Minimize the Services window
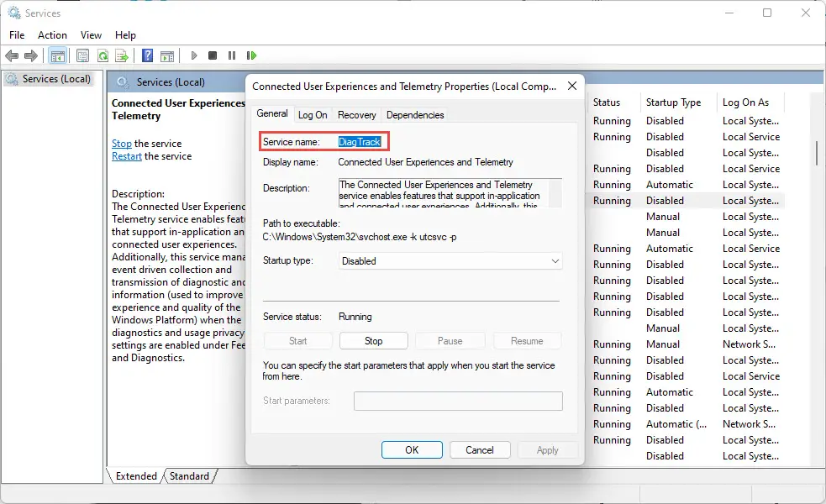The image size is (826, 504). [729, 13]
